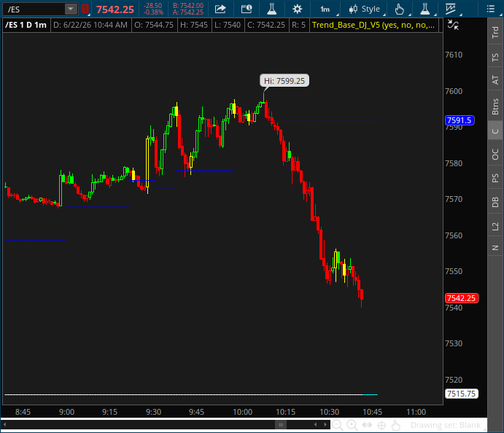
Task: Click the H: 7545 high value
Action: pyautogui.click(x=194, y=25)
